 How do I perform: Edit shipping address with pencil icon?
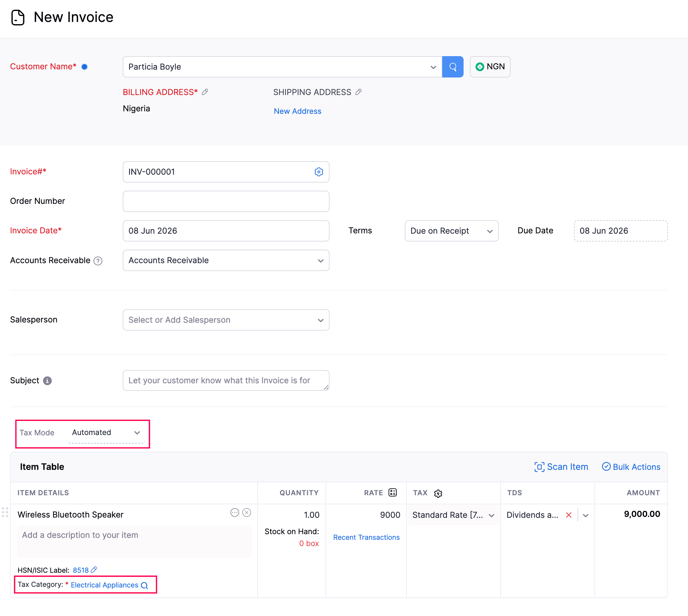click(358, 92)
